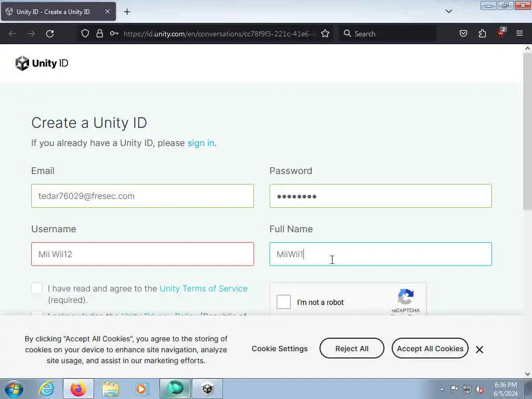Open Cookie Settings
The width and height of the screenshot is (532, 399).
(x=280, y=349)
